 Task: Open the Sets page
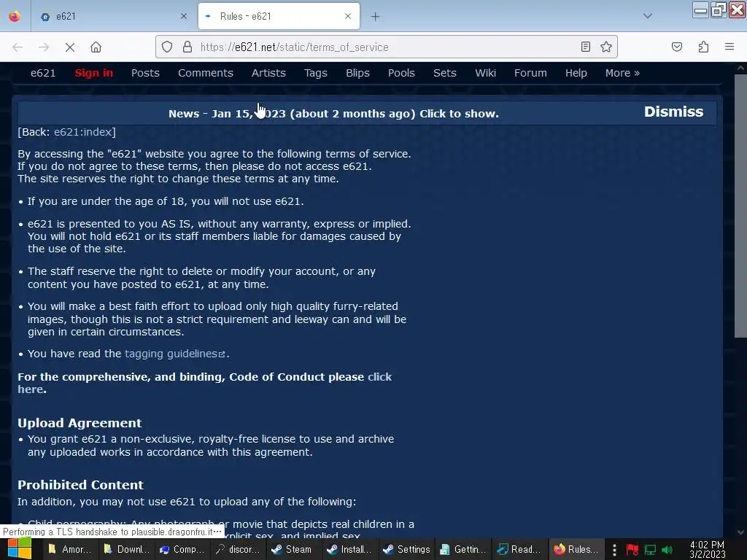tap(444, 73)
